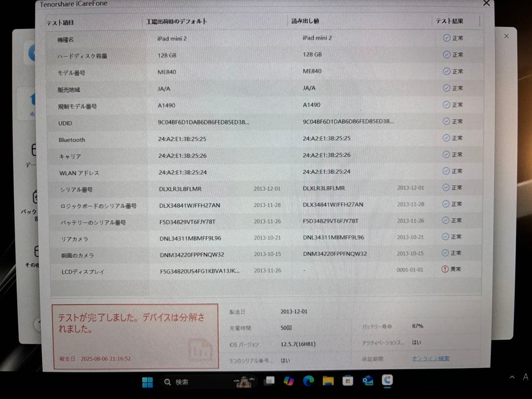Click the green check icon for 機種名 row
Viewport: 532px width, 399px height.
tap(445, 38)
